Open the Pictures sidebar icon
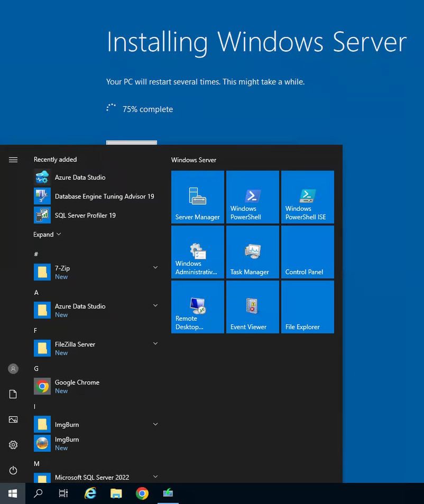Viewport: 424px width, 504px height. click(x=13, y=419)
